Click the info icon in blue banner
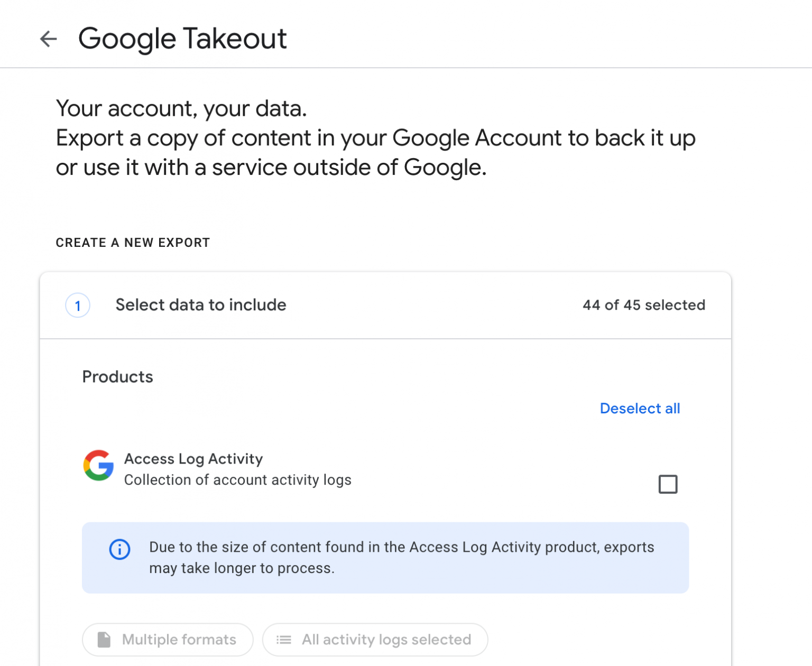This screenshot has height=666, width=812. (119, 549)
